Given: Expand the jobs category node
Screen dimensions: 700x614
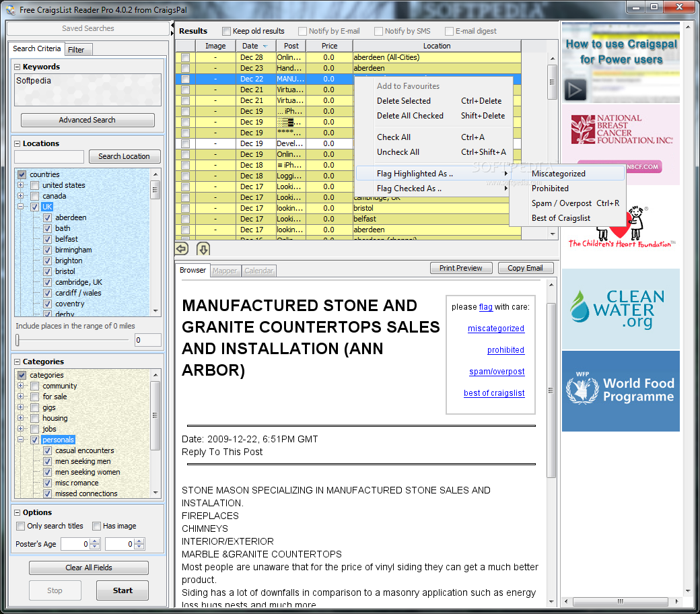Looking at the screenshot, I should pos(21,429).
